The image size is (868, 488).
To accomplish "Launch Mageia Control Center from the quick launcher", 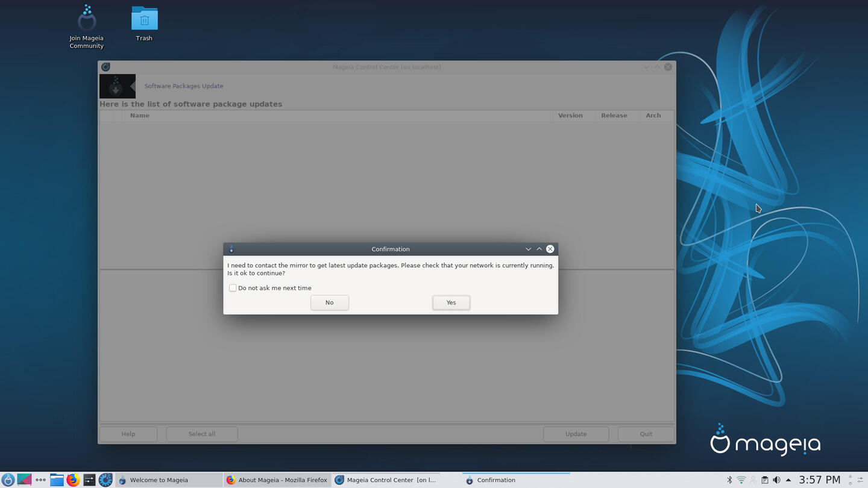I will [x=105, y=480].
